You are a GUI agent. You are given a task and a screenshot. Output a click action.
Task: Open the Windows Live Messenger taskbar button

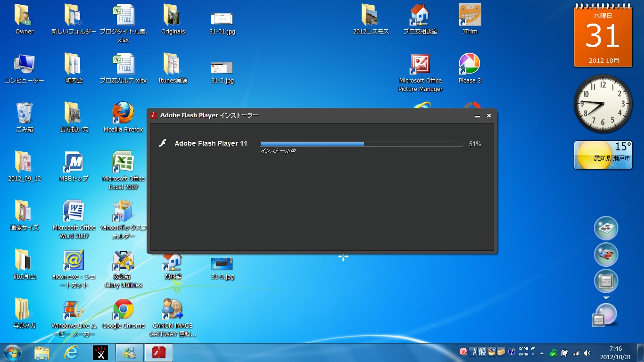tap(129, 353)
